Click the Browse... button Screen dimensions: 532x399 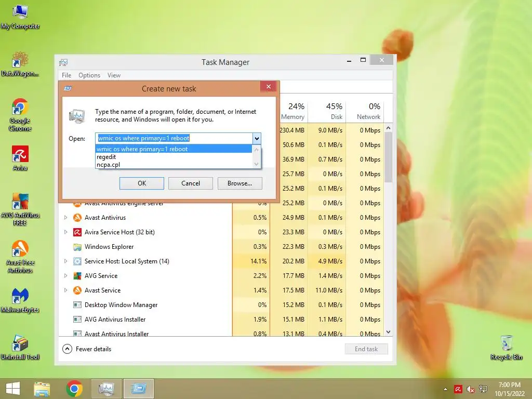240,183
